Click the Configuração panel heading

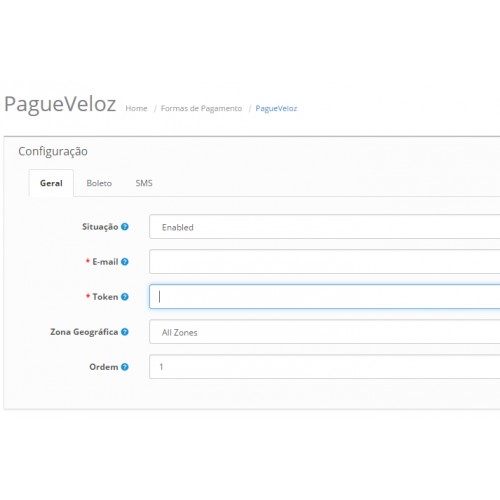53,151
